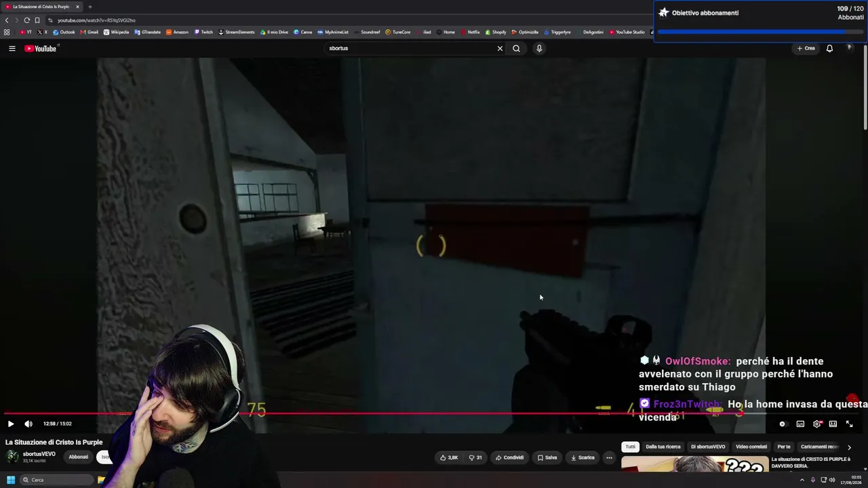868x488 pixels.
Task: Open sbortusVEVO channel avatar
Action: tap(12, 457)
